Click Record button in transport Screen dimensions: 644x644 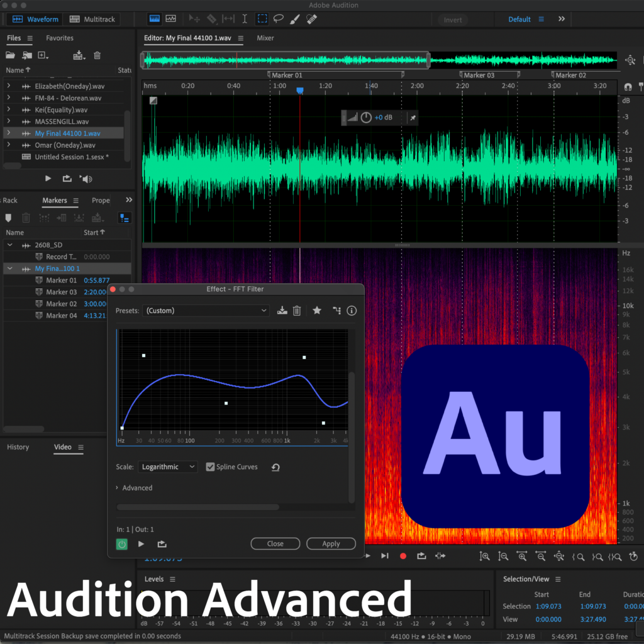pyautogui.click(x=403, y=556)
